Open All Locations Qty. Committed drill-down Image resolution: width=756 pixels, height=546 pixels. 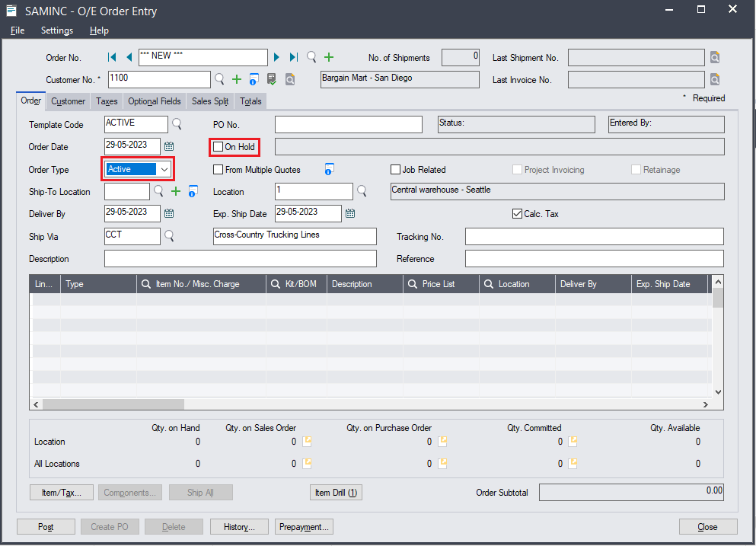coord(573,464)
